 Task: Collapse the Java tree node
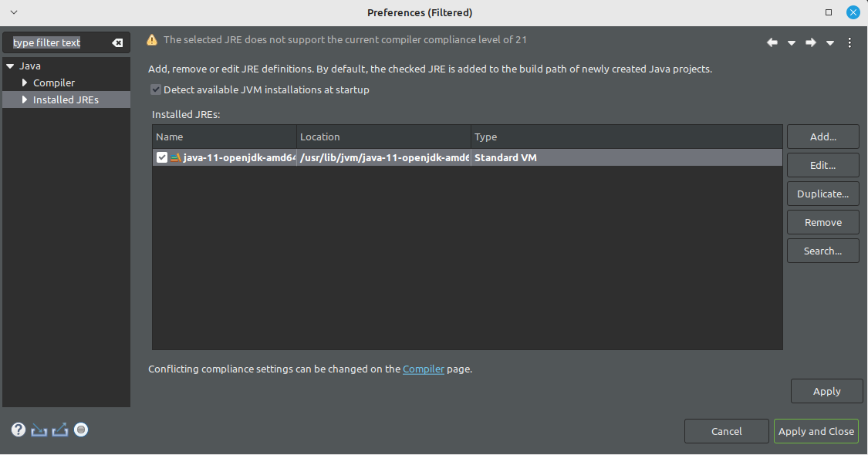10,66
